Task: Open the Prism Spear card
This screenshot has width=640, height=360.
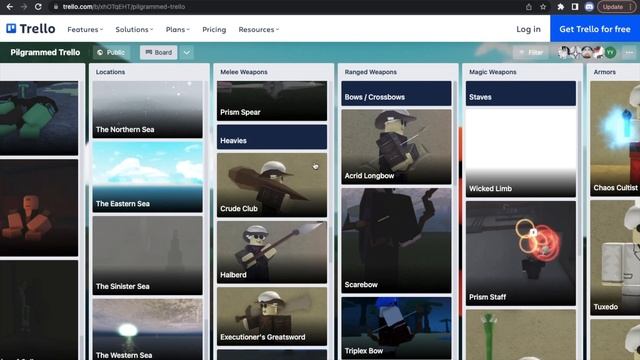Action: [272, 101]
